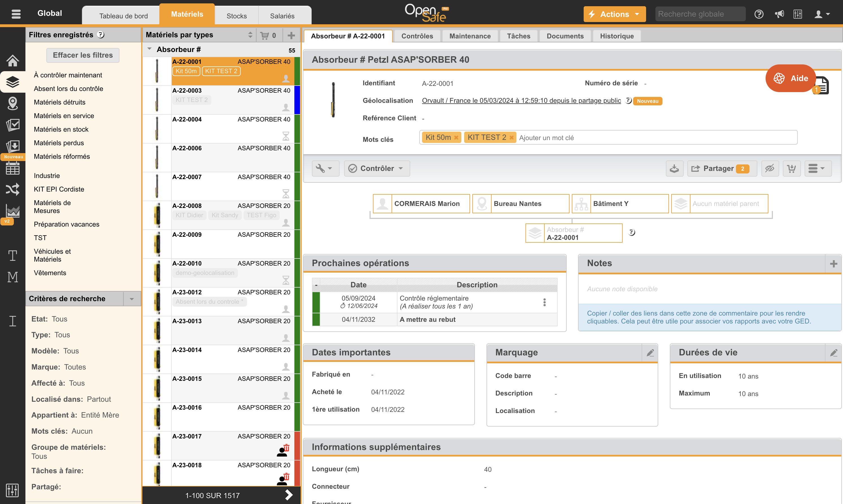Open the calendar grid sidebar icon
Image resolution: width=843 pixels, height=504 pixels.
12,168
